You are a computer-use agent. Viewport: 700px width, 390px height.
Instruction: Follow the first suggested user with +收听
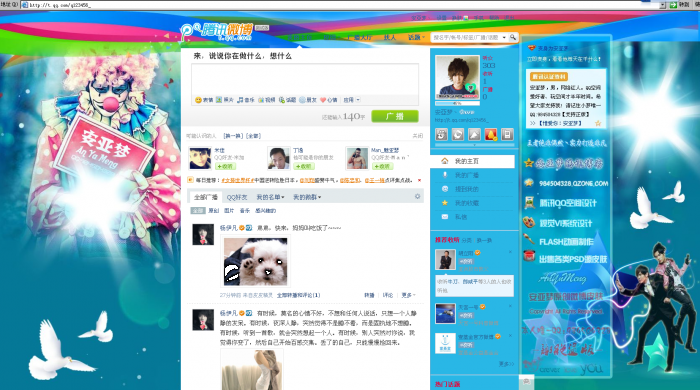point(225,166)
